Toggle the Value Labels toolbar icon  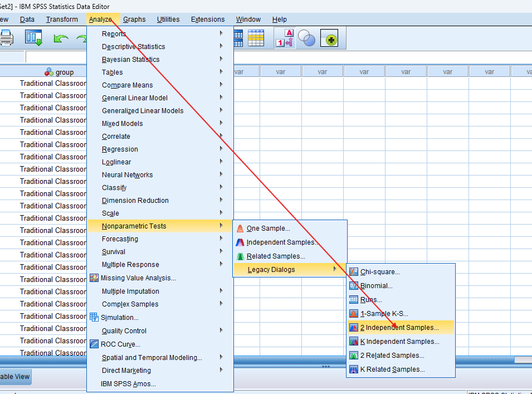coord(285,38)
